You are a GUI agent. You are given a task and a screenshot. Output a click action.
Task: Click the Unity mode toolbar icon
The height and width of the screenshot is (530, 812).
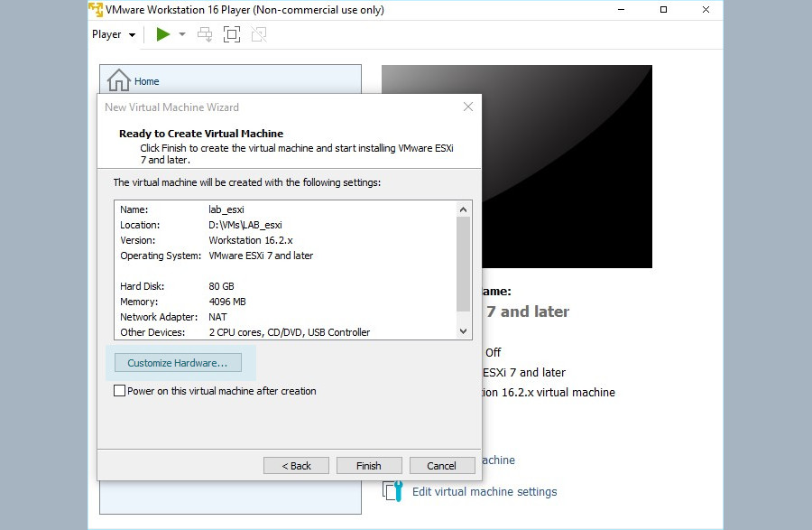(x=258, y=34)
